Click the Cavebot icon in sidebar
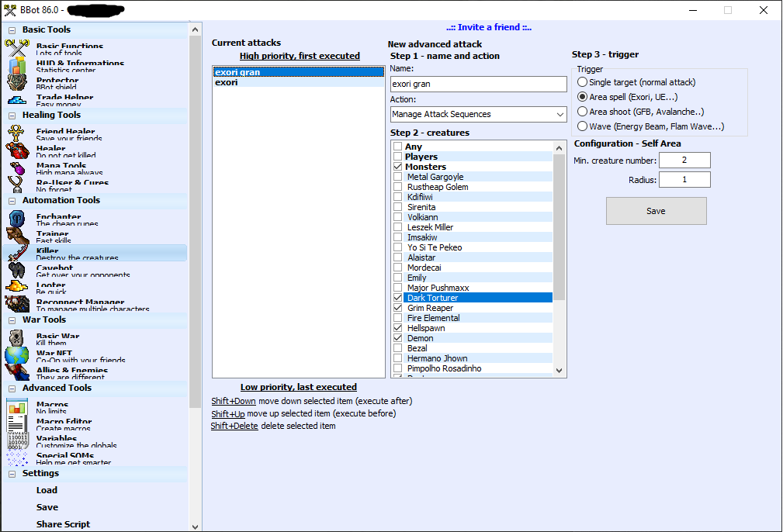This screenshot has height=532, width=783. click(x=17, y=271)
